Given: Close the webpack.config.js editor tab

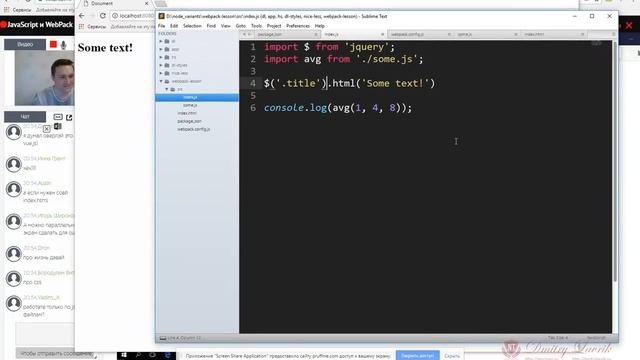Looking at the screenshot, I should (x=449, y=34).
